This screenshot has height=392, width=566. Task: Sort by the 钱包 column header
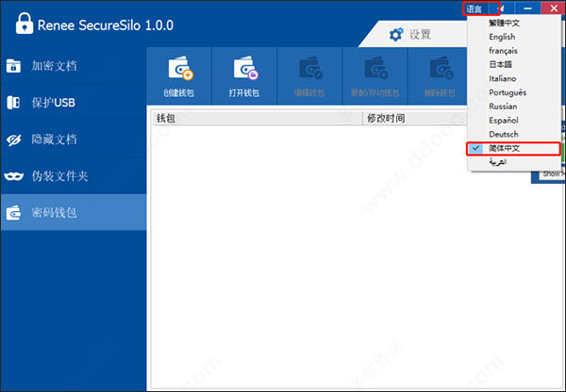click(257, 119)
